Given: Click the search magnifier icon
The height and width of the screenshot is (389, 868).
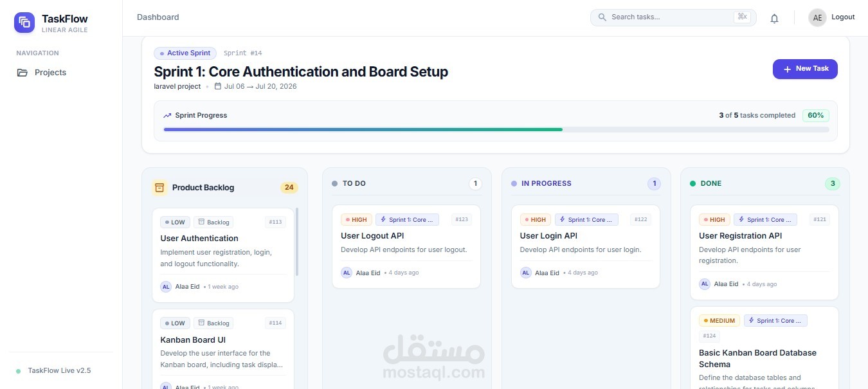Looking at the screenshot, I should pos(602,17).
